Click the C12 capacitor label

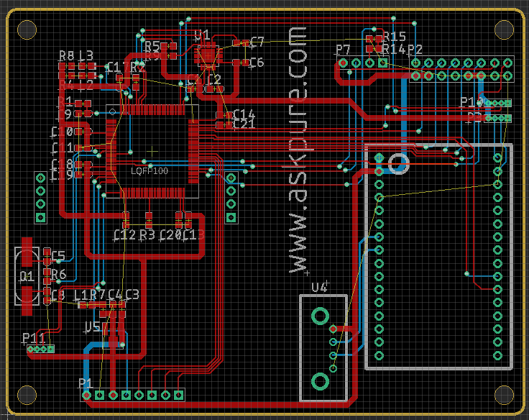tap(124, 235)
